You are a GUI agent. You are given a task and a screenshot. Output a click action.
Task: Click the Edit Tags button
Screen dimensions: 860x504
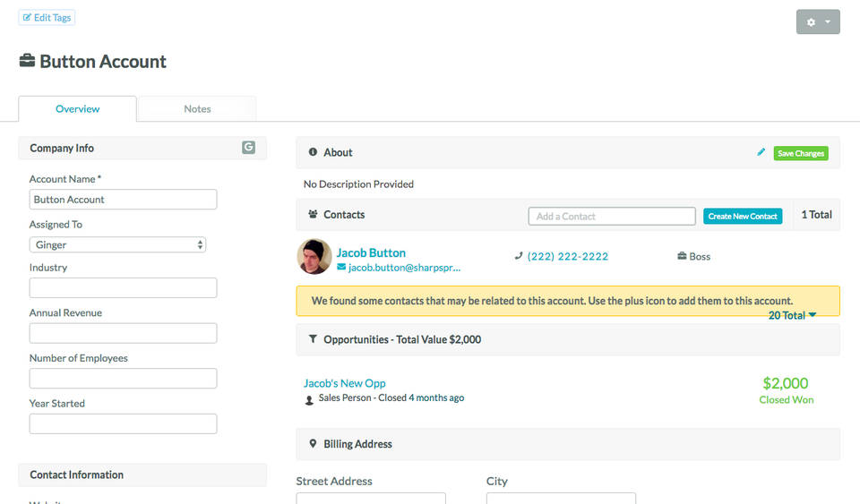pos(47,17)
